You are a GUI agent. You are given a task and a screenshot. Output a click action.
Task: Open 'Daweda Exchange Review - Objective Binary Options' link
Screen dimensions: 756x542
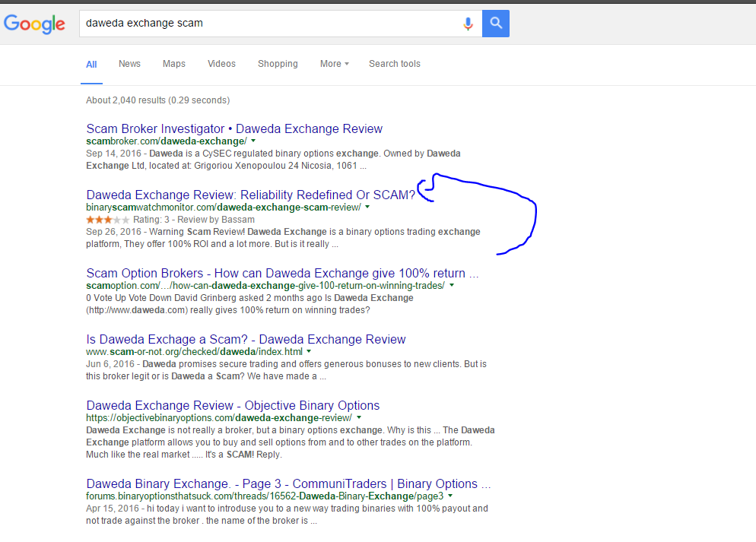[x=233, y=405]
